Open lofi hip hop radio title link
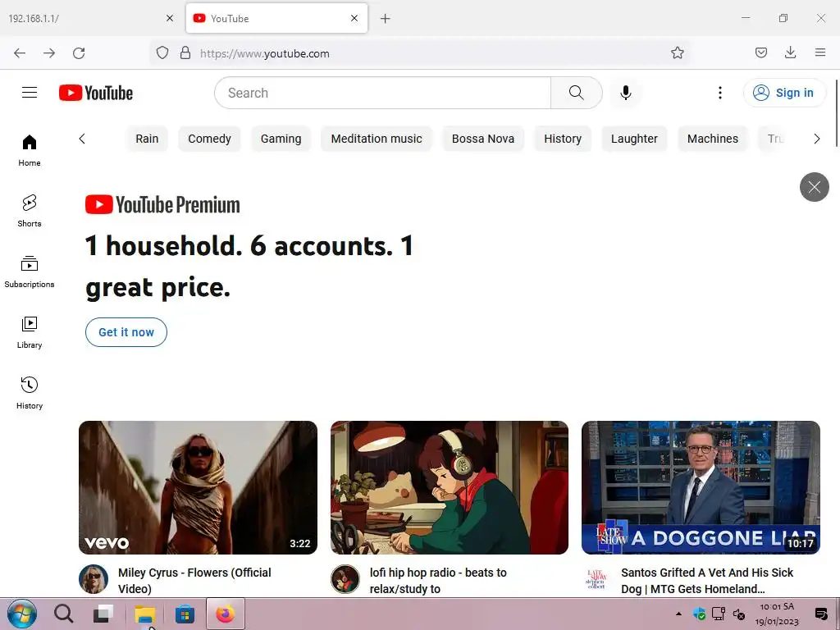 point(438,581)
